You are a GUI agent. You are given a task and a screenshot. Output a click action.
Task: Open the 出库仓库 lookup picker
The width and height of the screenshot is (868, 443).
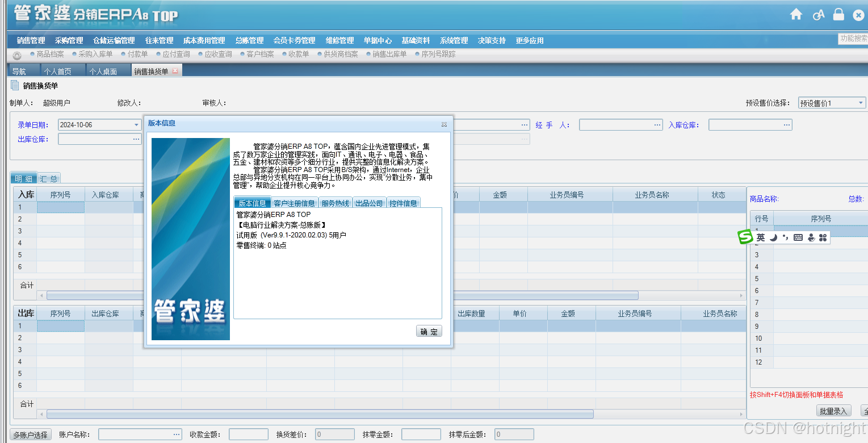pos(135,138)
